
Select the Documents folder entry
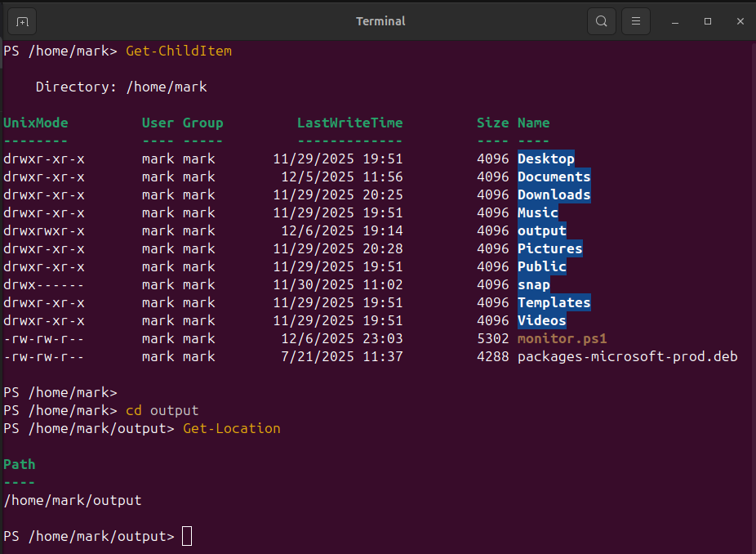pyautogui.click(x=554, y=176)
